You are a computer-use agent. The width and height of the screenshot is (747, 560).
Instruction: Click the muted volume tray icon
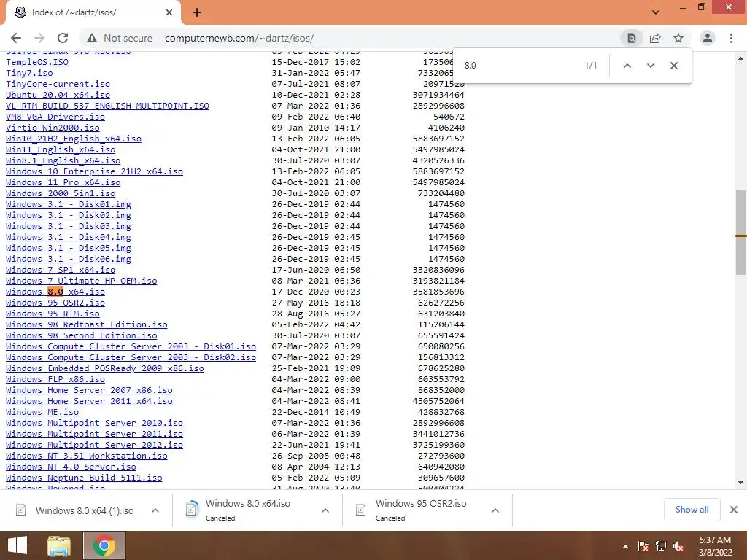coord(678,546)
